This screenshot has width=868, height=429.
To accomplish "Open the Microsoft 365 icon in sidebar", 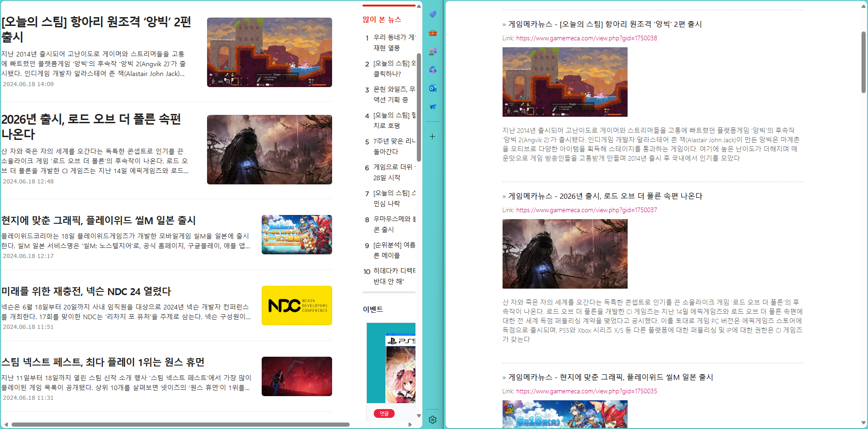I will (x=433, y=70).
